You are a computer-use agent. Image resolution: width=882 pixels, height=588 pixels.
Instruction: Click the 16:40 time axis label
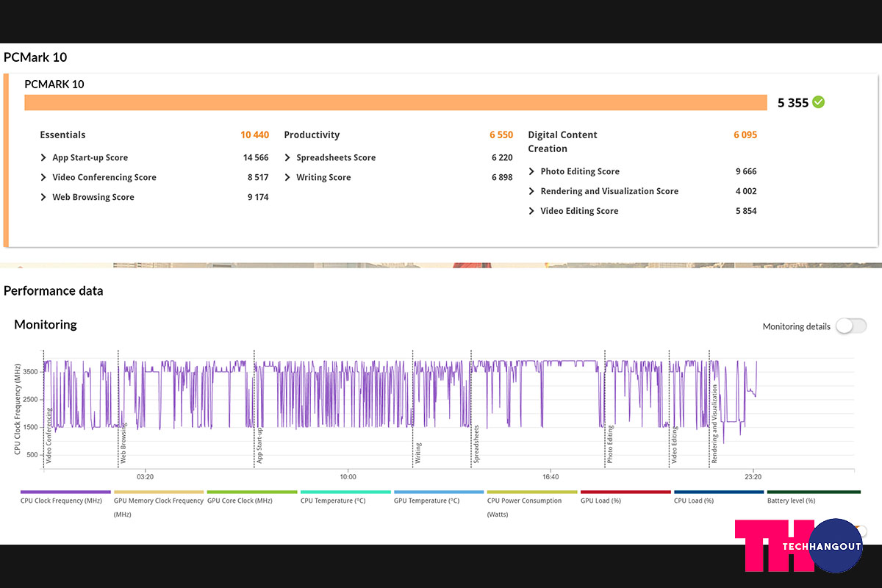[x=551, y=477]
